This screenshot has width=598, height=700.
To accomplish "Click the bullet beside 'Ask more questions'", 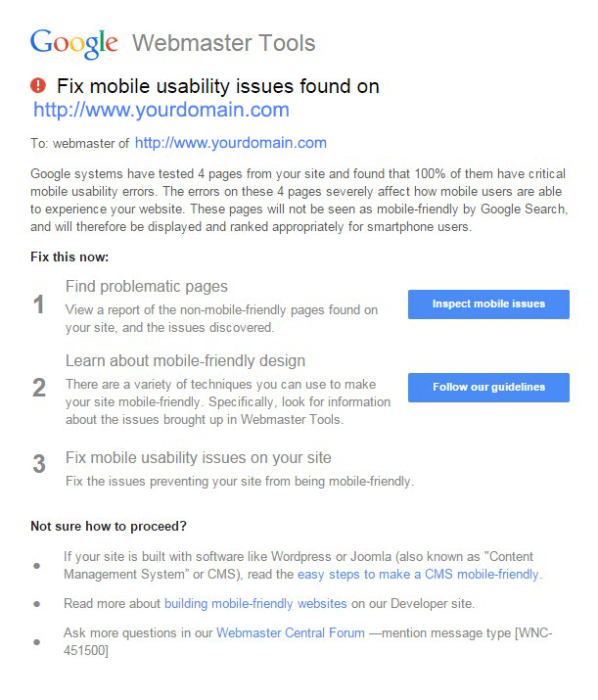I will click(x=37, y=642).
